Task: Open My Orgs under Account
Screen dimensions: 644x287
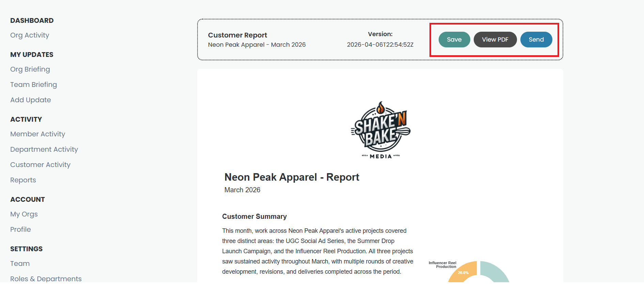Action: pyautogui.click(x=24, y=214)
